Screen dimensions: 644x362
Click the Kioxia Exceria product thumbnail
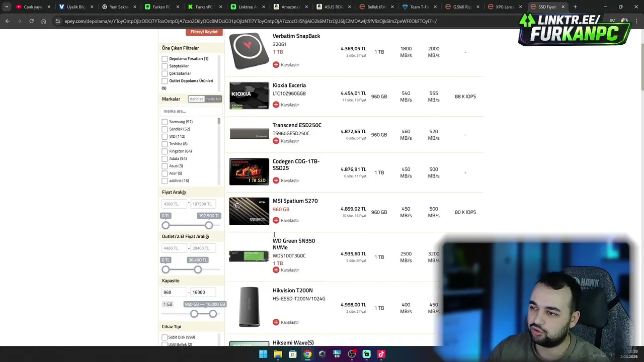click(x=249, y=96)
